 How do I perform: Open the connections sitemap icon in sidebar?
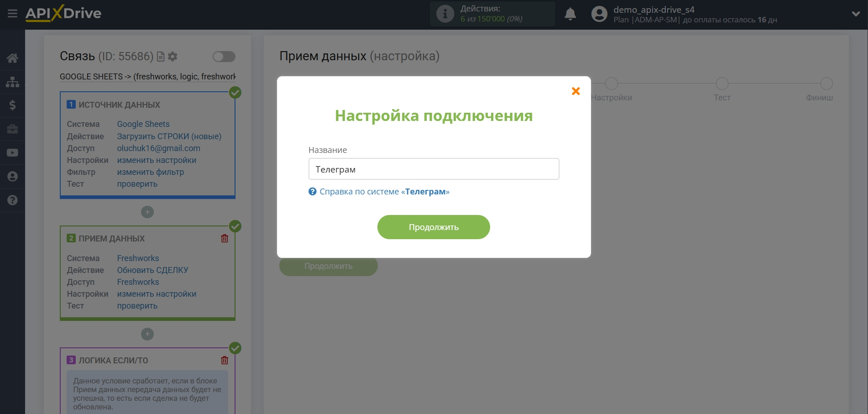pyautogui.click(x=12, y=82)
